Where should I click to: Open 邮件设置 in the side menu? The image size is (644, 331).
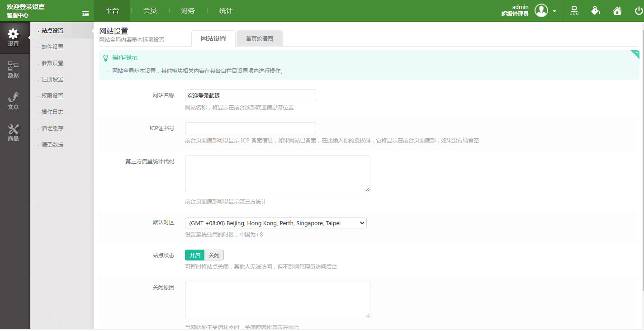click(x=52, y=47)
